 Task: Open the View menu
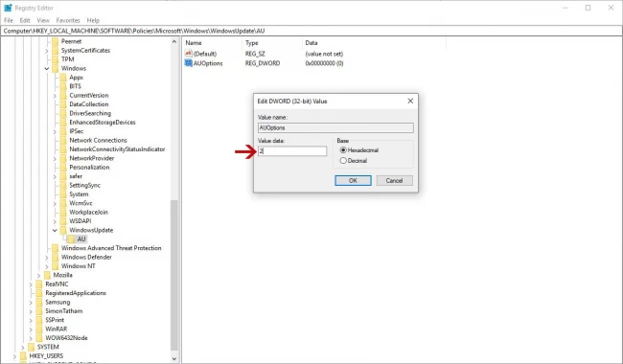point(43,20)
